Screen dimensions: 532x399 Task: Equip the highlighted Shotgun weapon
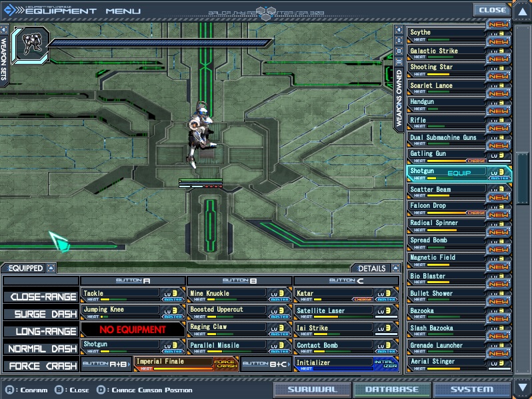(x=459, y=174)
